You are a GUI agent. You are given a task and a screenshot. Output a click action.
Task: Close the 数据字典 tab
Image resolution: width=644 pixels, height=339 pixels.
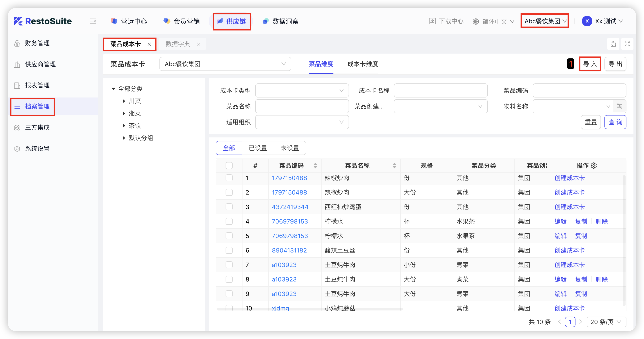(x=199, y=44)
